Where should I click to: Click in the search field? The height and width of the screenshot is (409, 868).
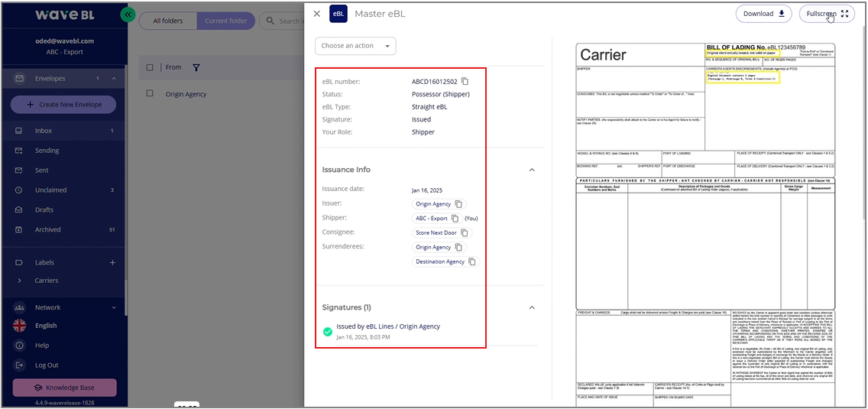[x=282, y=21]
